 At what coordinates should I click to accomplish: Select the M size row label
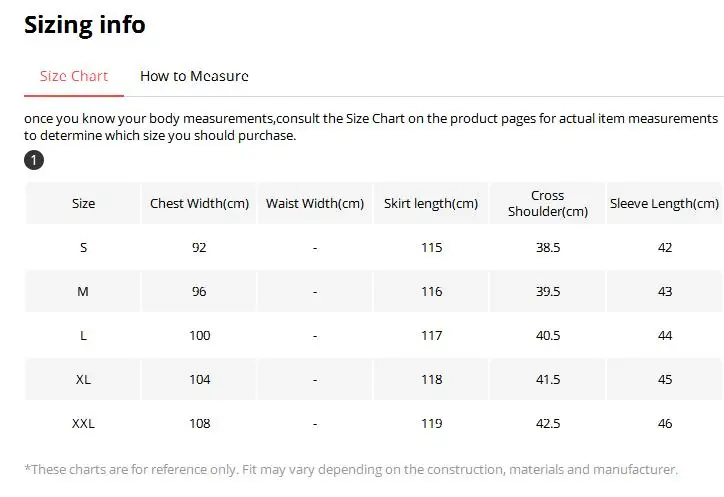pos(84,292)
